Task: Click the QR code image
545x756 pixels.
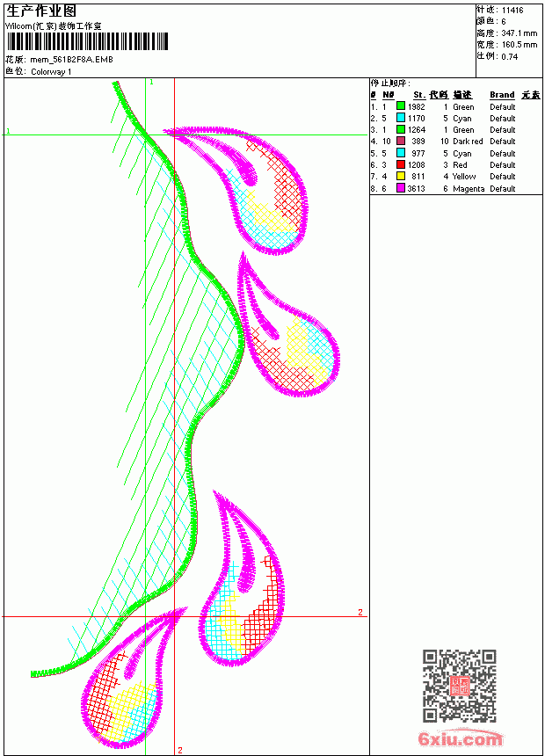Action: point(460,685)
